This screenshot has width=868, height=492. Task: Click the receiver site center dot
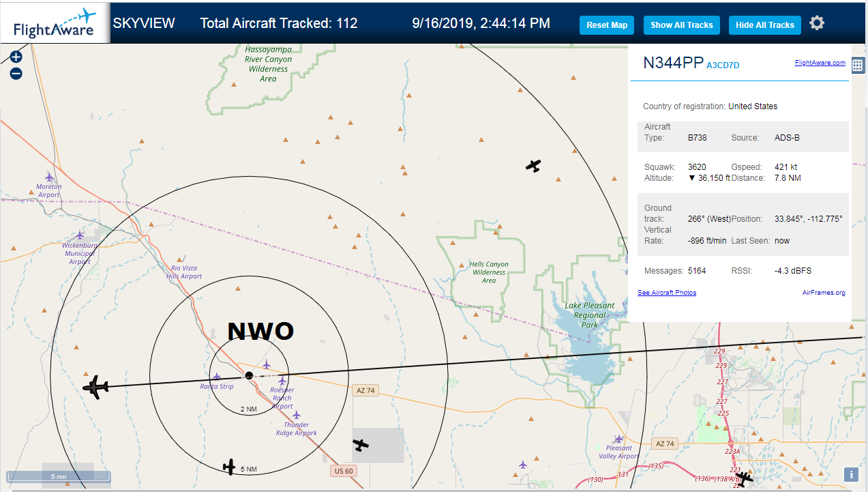click(x=249, y=376)
